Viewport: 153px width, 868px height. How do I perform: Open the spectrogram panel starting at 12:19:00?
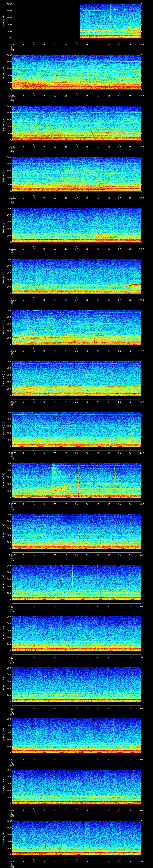click(77, 787)
